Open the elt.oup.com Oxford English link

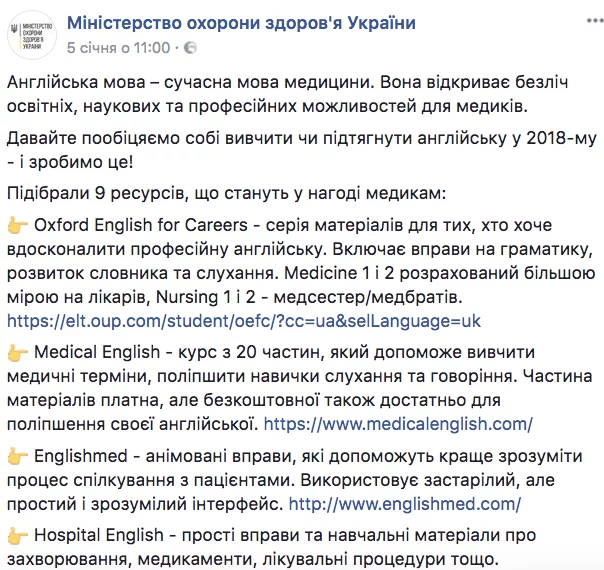point(245,320)
